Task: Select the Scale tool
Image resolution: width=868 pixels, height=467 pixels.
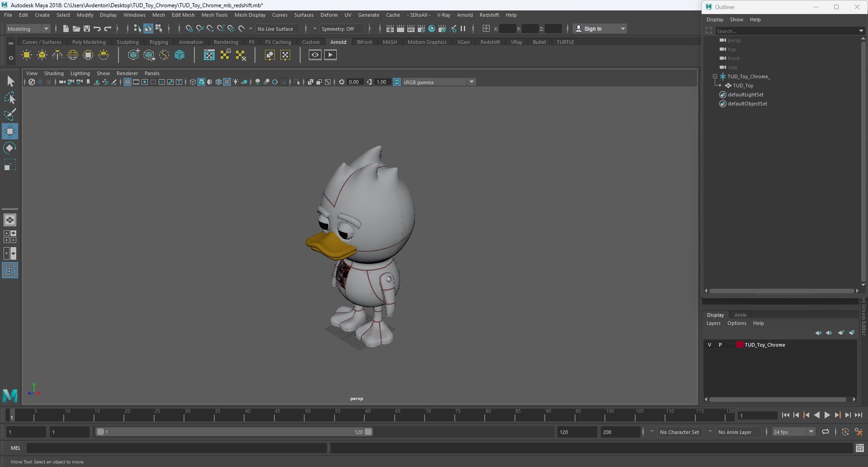Action: click(10, 165)
